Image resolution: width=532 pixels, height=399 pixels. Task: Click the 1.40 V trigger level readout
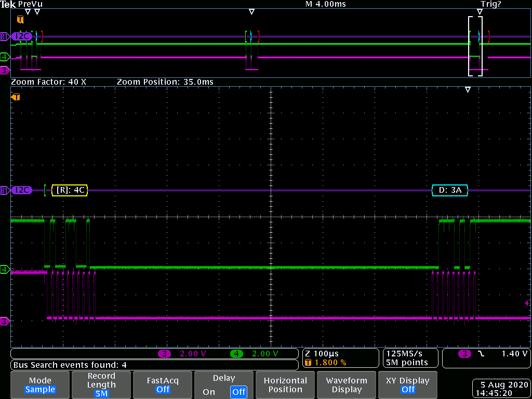coord(514,353)
